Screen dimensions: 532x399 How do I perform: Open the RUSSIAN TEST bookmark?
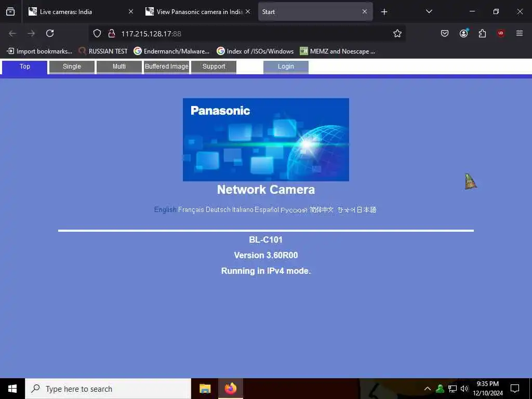tap(103, 51)
